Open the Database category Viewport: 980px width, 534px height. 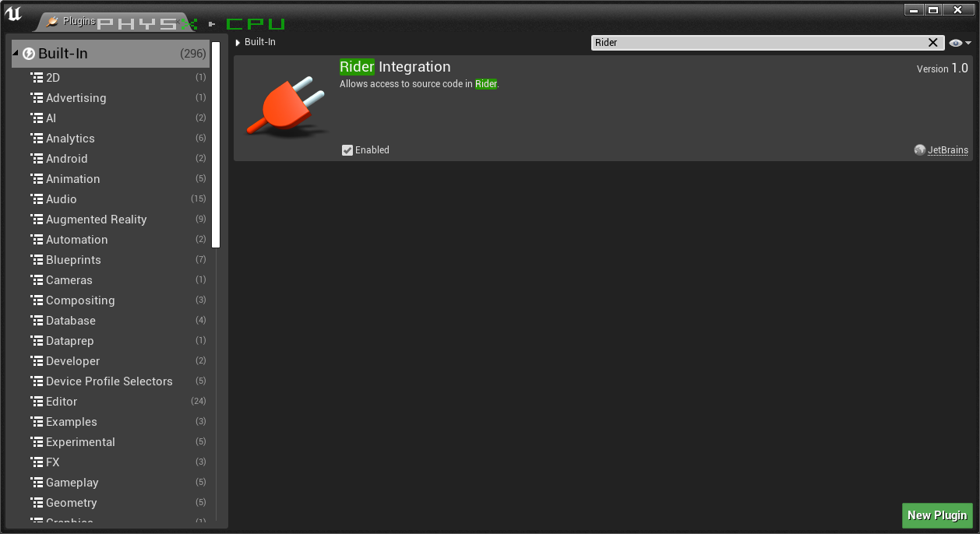[x=71, y=321]
